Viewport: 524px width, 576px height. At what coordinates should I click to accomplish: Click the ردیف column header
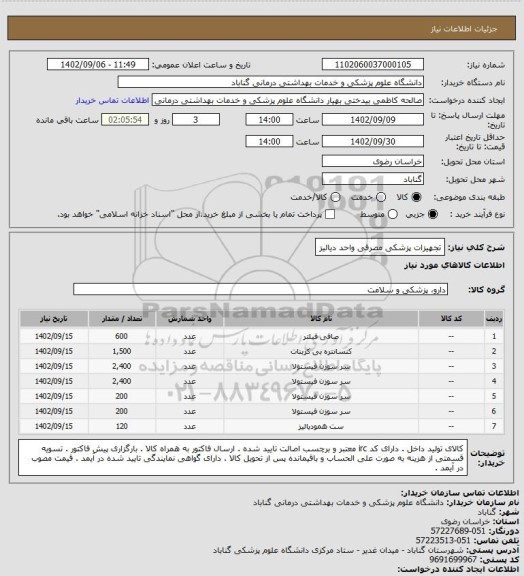pos(494,319)
